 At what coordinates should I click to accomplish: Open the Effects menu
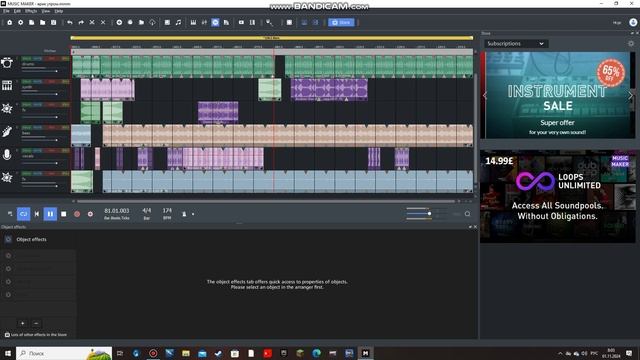(x=31, y=11)
